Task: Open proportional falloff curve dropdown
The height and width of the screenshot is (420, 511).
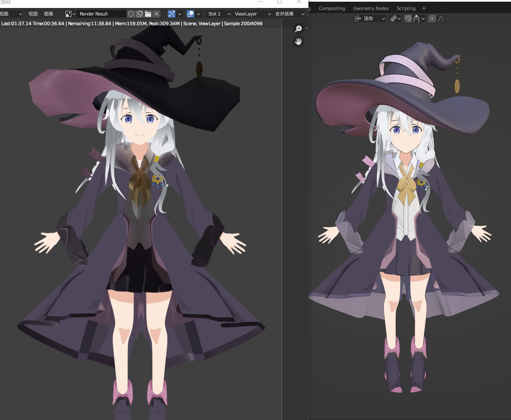Action: [x=443, y=18]
